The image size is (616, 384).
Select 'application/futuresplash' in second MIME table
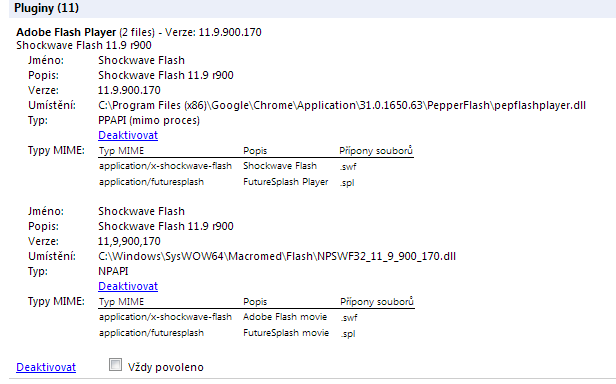[151, 333]
